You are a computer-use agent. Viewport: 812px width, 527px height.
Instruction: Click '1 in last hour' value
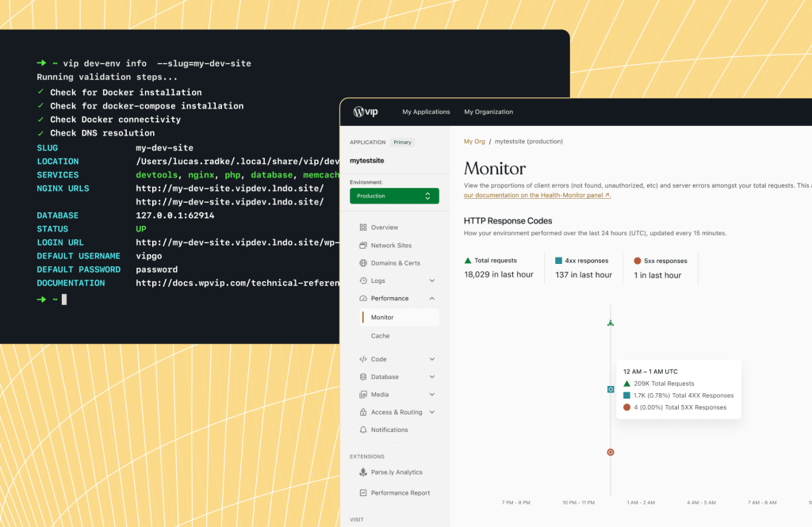pyautogui.click(x=657, y=276)
